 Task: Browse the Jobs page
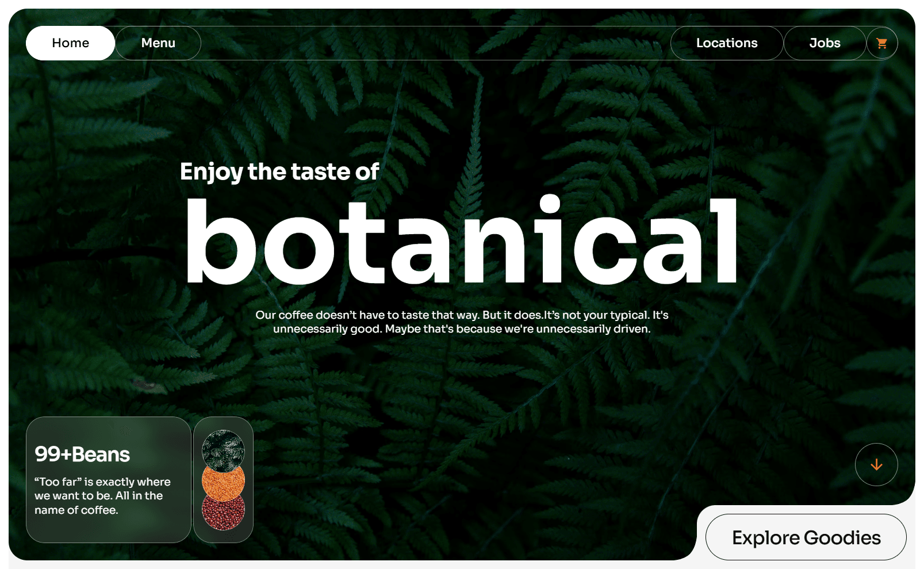(825, 43)
